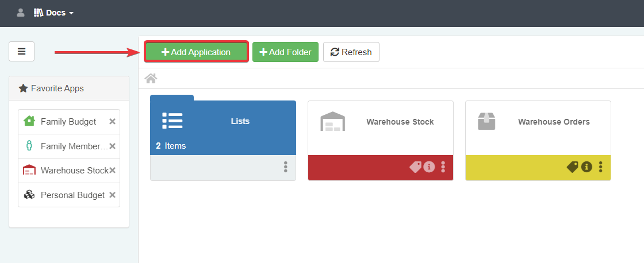Image resolution: width=644 pixels, height=263 pixels.
Task: Open the Docs dropdown menu
Action: pos(53,13)
